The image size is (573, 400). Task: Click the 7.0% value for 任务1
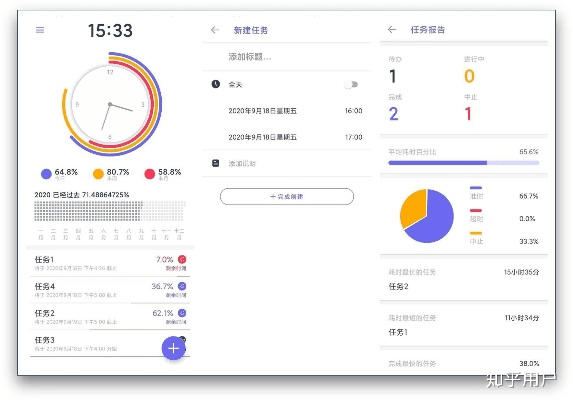coord(164,260)
